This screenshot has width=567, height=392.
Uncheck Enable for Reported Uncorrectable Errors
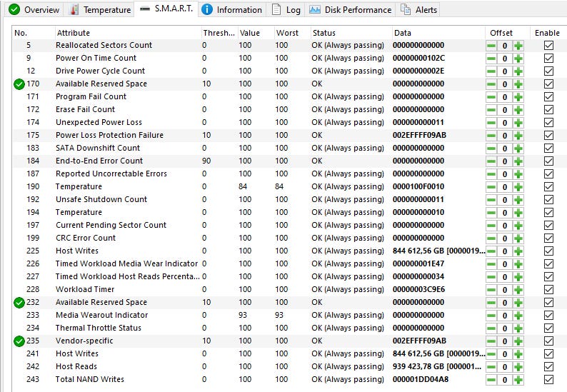(x=548, y=174)
